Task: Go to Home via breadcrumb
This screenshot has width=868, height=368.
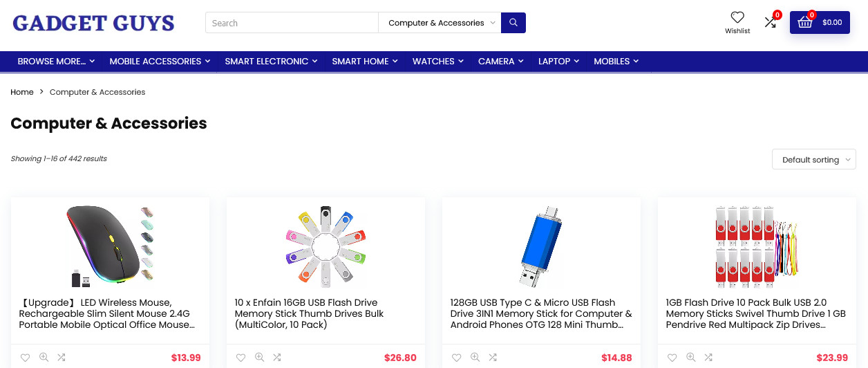Action: 22,92
